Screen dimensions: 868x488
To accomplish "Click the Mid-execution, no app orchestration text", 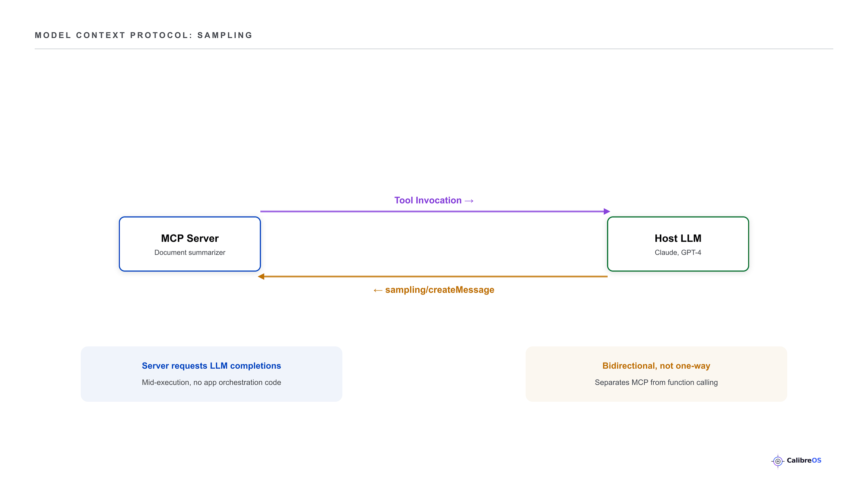I will click(212, 383).
